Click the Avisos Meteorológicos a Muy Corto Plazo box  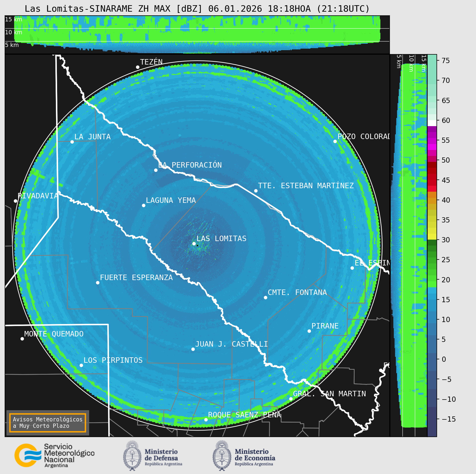[48, 423]
